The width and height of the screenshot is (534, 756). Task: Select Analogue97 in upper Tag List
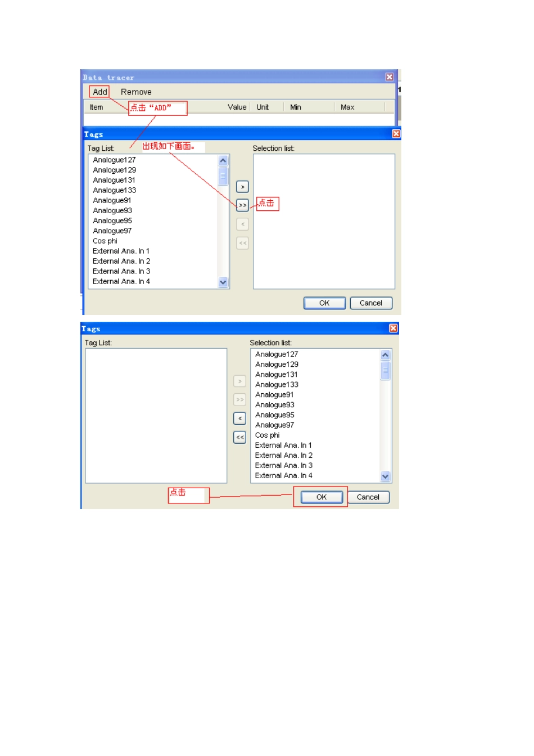click(112, 231)
